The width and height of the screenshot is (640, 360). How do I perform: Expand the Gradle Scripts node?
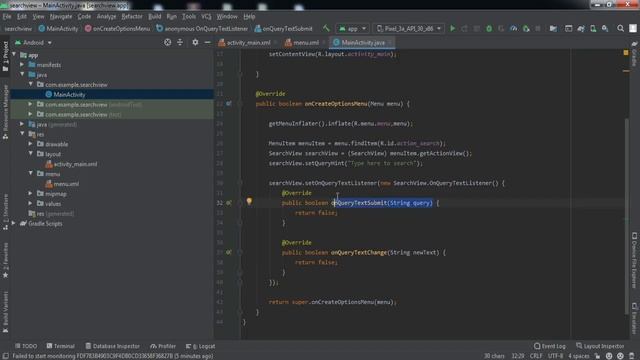(14, 223)
